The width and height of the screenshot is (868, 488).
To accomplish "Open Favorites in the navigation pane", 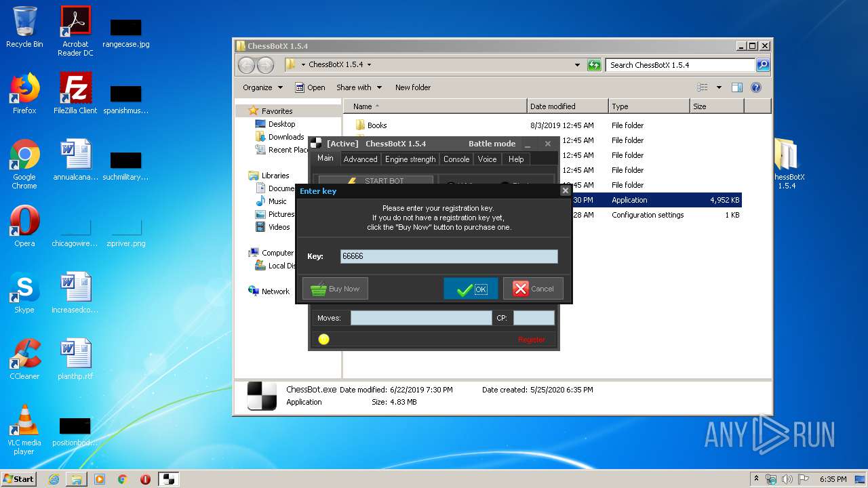I will click(x=277, y=111).
